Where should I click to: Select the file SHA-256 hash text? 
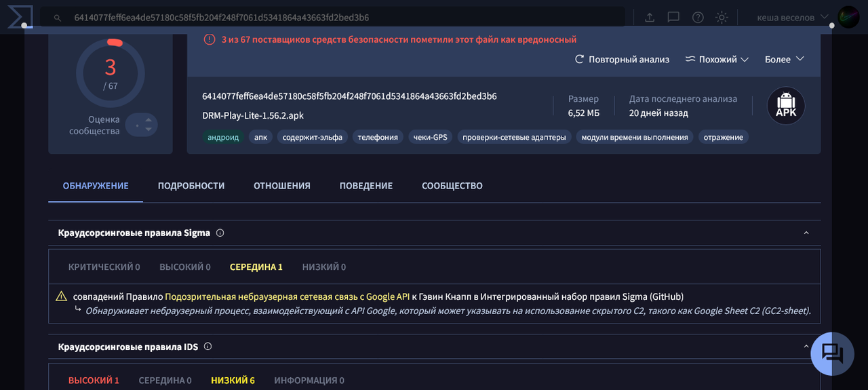349,96
